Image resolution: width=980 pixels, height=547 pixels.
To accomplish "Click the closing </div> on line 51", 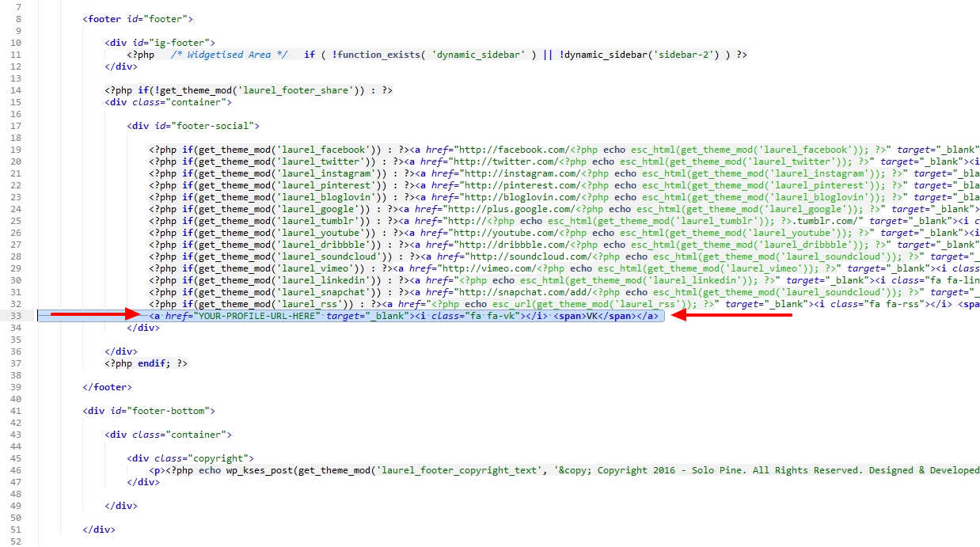I will tap(99, 530).
